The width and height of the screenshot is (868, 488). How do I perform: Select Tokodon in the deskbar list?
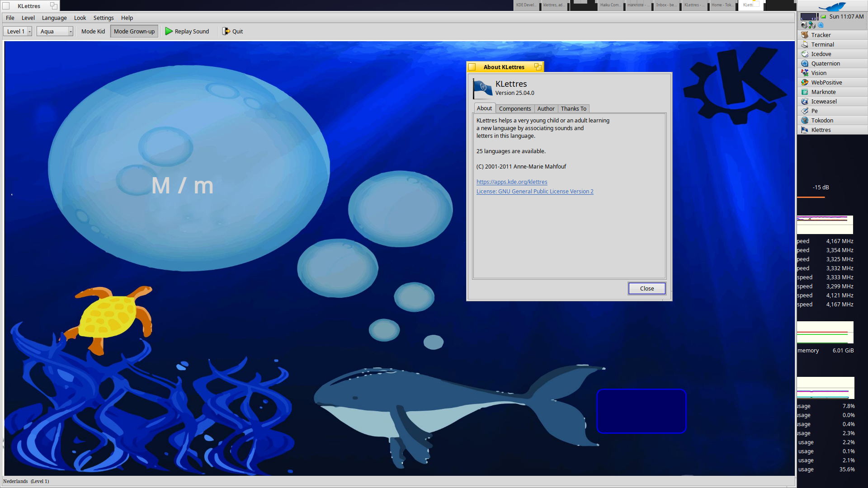pos(821,120)
